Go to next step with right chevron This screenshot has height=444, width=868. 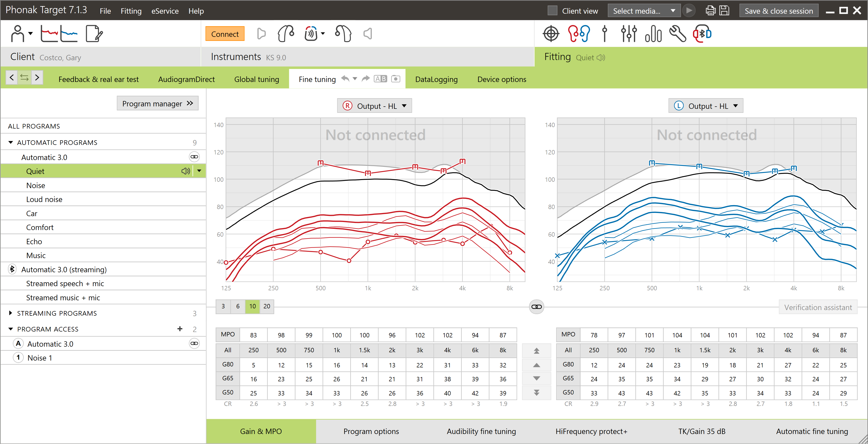click(37, 78)
